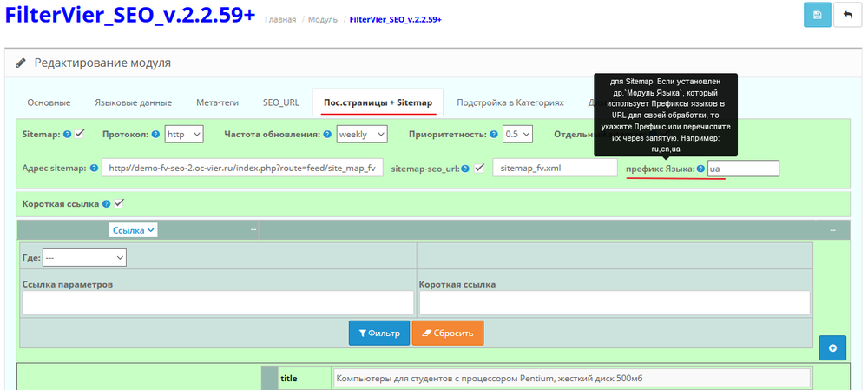Switch to the Основные tab
This screenshot has width=868, height=390.
click(49, 103)
